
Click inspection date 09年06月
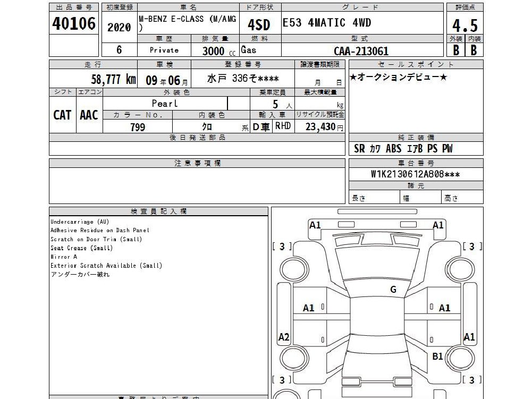pyautogui.click(x=166, y=80)
